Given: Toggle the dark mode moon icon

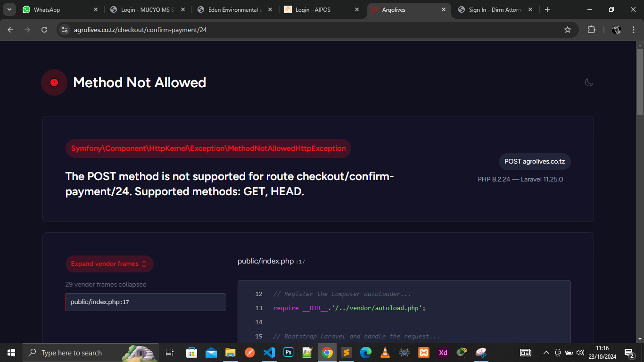Looking at the screenshot, I should click(x=589, y=82).
